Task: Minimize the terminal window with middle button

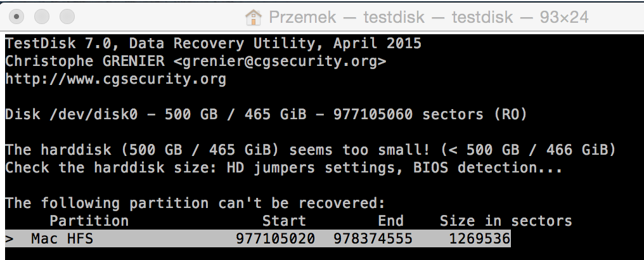Action: click(42, 17)
